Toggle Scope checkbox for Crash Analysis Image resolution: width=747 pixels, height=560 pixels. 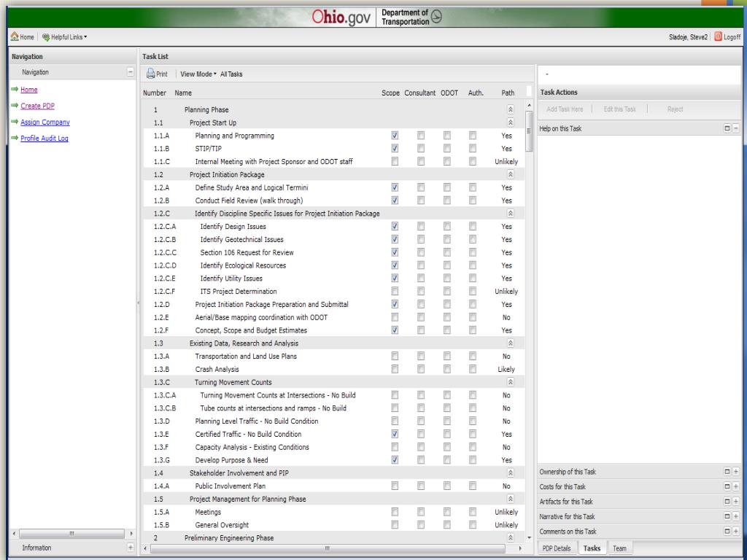point(395,369)
